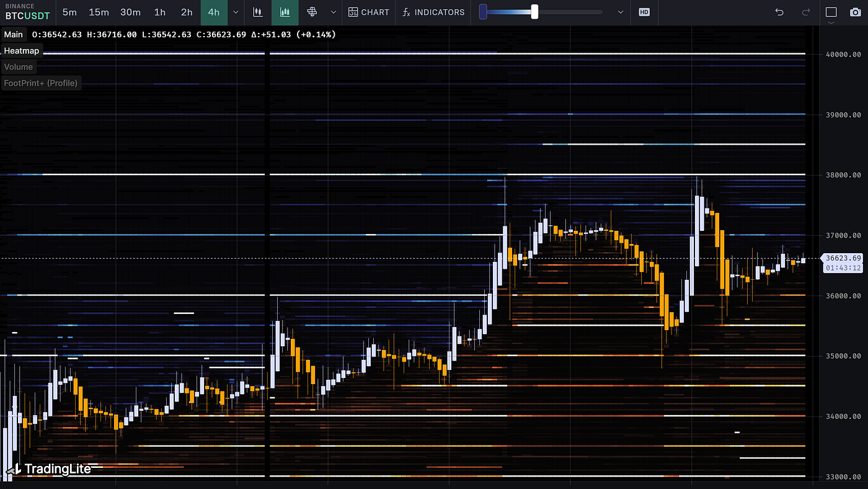Click the 36000.00 price axis label
Image resolution: width=868 pixels, height=489 pixels.
click(x=843, y=295)
